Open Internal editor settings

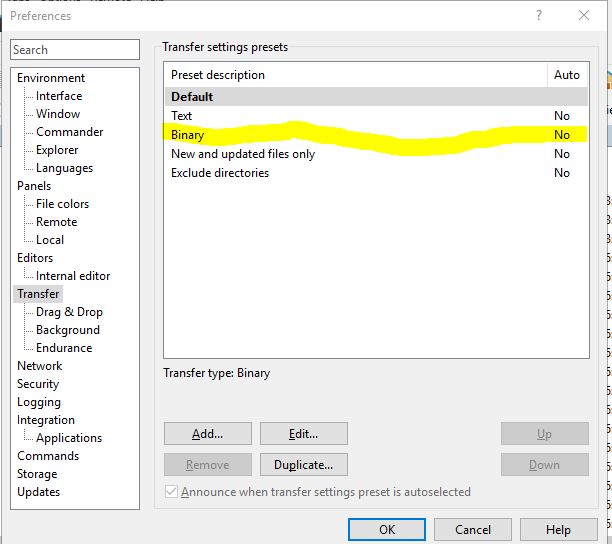click(x=73, y=276)
